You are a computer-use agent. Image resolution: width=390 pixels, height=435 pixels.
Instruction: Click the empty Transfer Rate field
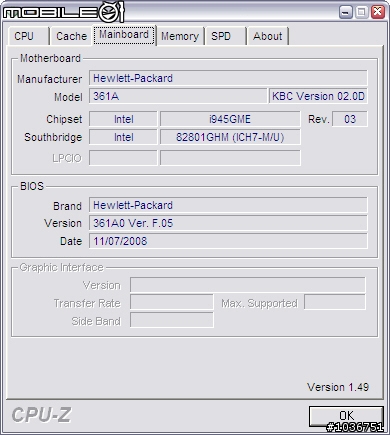pos(172,303)
